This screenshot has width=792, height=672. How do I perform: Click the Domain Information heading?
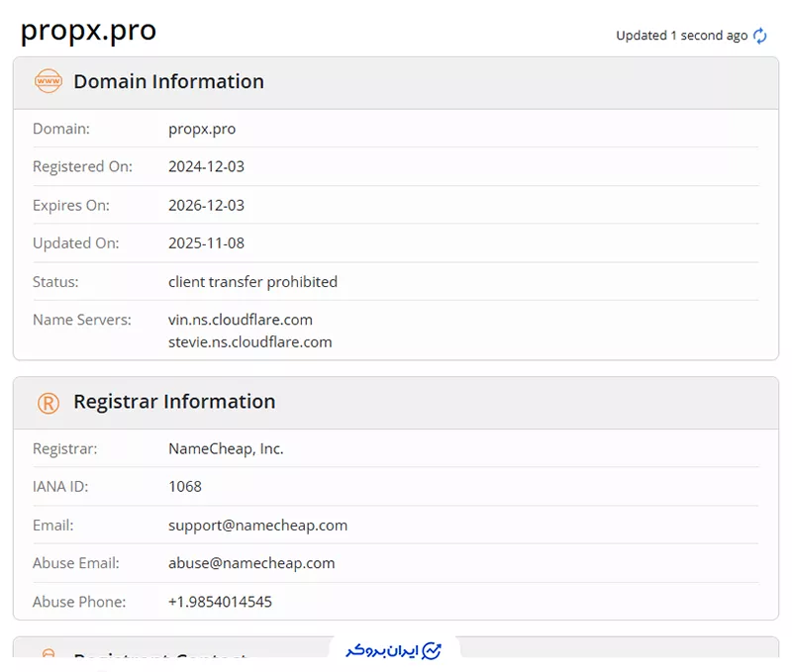click(x=168, y=82)
